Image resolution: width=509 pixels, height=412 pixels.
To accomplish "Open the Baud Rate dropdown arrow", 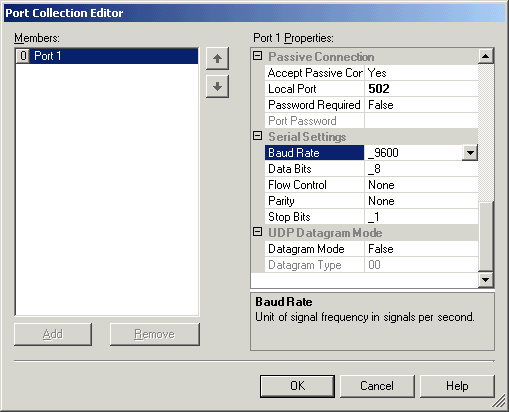I will 470,153.
